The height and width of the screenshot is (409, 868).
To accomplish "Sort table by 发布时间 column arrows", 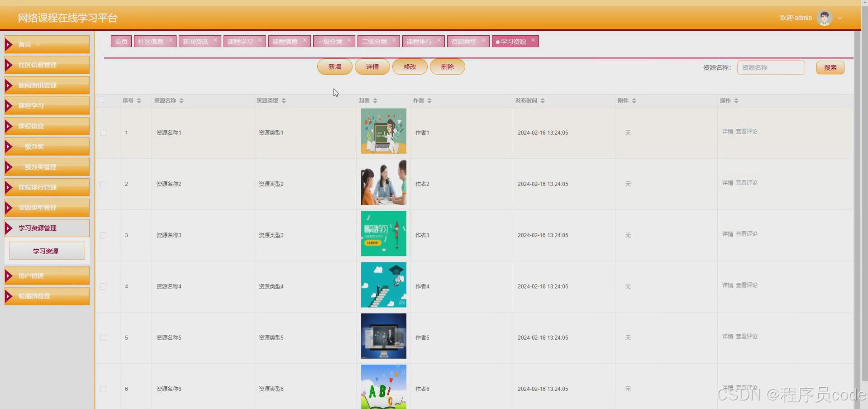I will (x=543, y=100).
